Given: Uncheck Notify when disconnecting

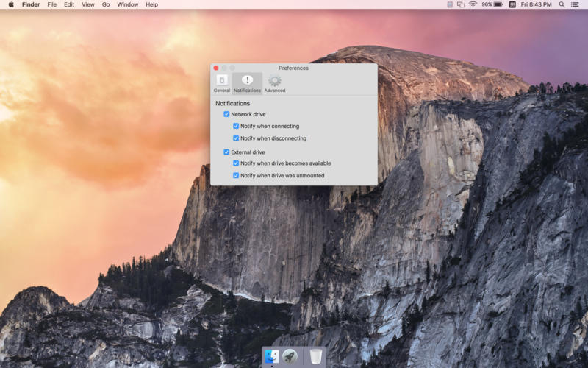Looking at the screenshot, I should pyautogui.click(x=236, y=138).
